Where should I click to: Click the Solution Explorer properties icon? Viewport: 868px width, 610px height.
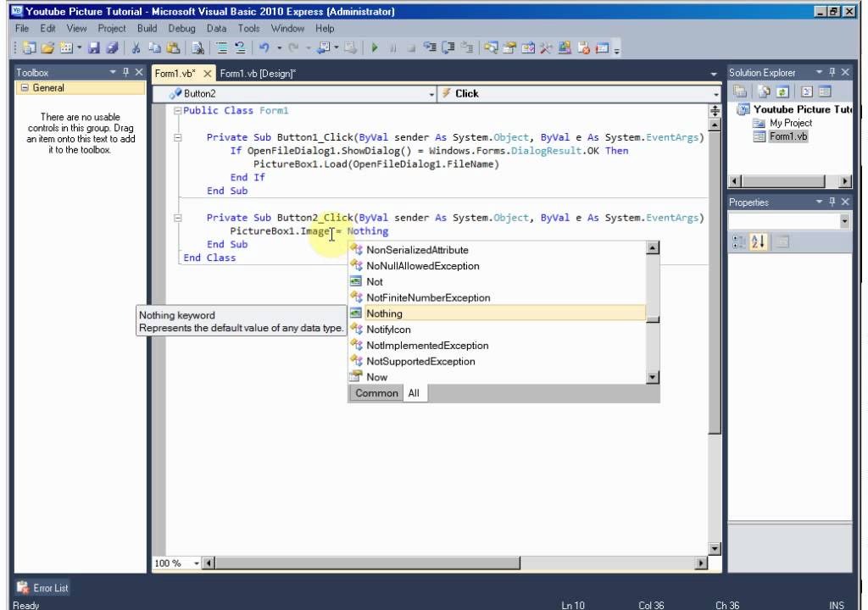pos(740,91)
